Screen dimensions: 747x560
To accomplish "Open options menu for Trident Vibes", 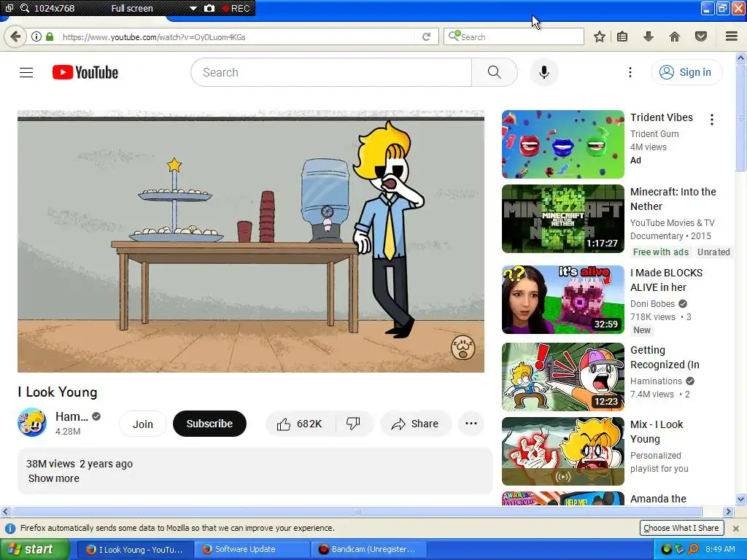I will pyautogui.click(x=712, y=120).
